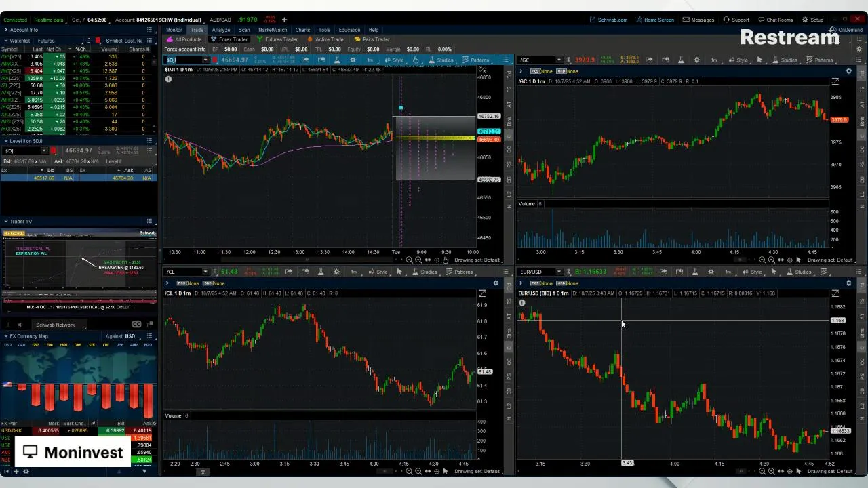
Task: Collapse the Account Info gadget
Action: coord(5,30)
